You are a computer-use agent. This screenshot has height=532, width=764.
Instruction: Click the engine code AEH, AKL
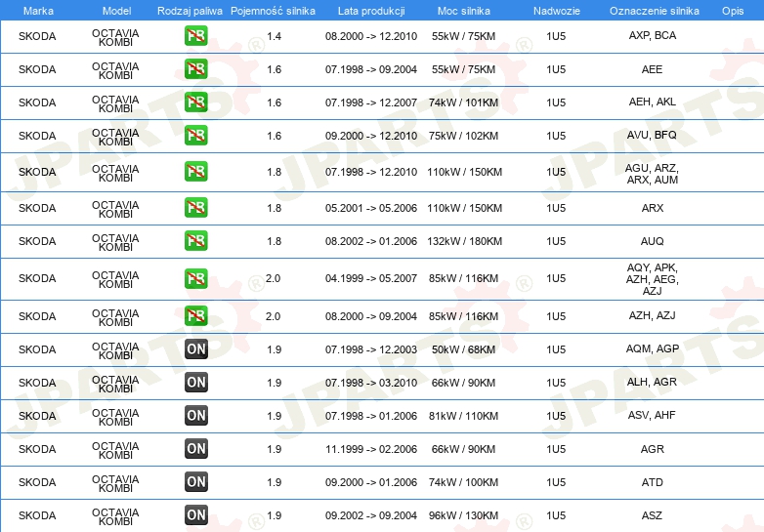pyautogui.click(x=653, y=102)
